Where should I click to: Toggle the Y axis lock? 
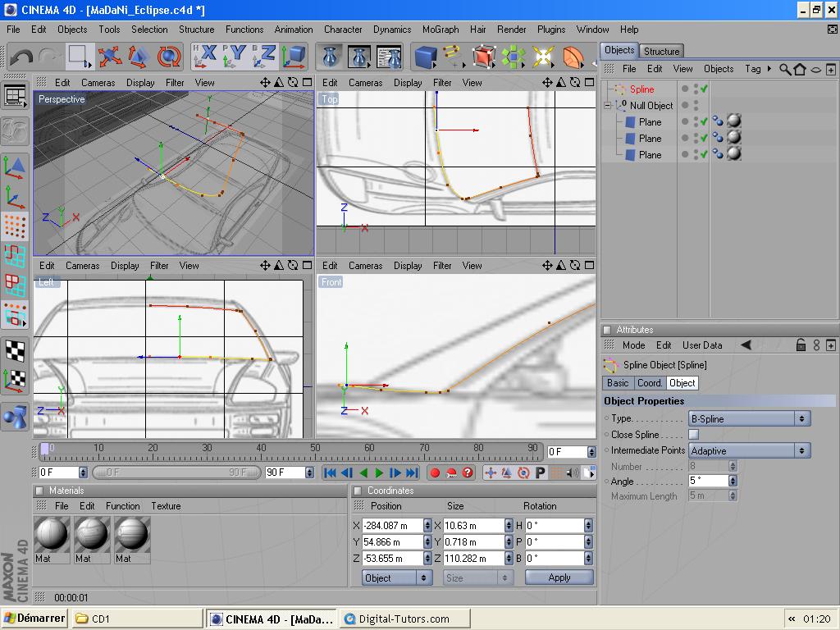(x=234, y=57)
